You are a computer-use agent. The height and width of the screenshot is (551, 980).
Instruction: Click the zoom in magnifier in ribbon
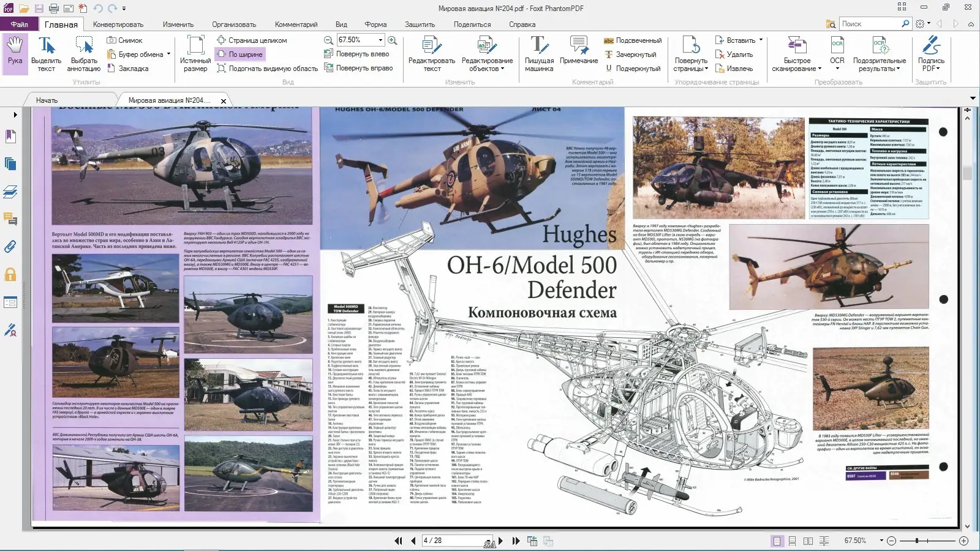pos(393,40)
